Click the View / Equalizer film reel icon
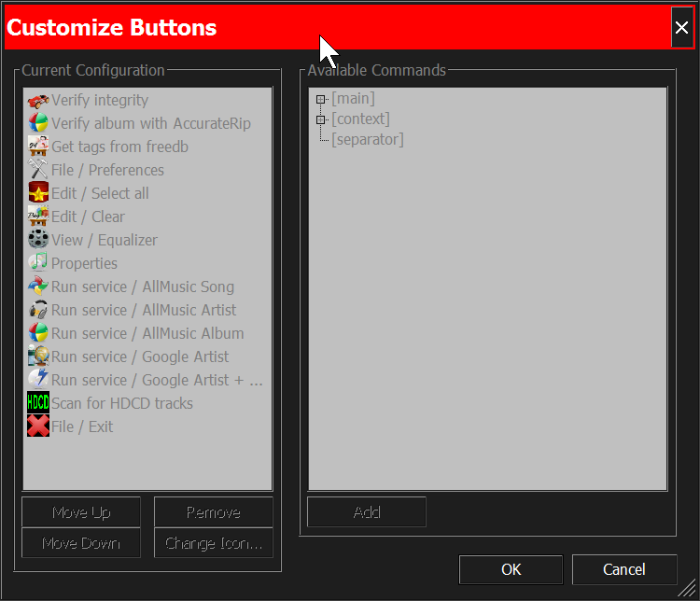Viewport: 700px width, 601px height. 38,240
